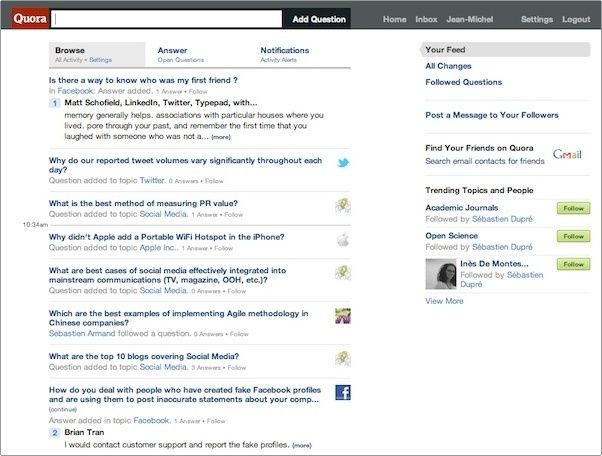Follow the Academic Journals topic
The width and height of the screenshot is (602, 456).
click(x=573, y=208)
